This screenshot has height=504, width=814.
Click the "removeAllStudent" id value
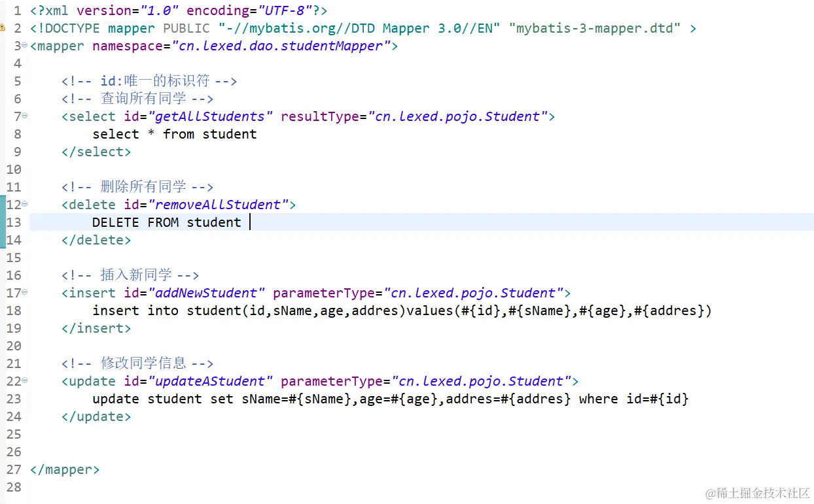point(219,205)
